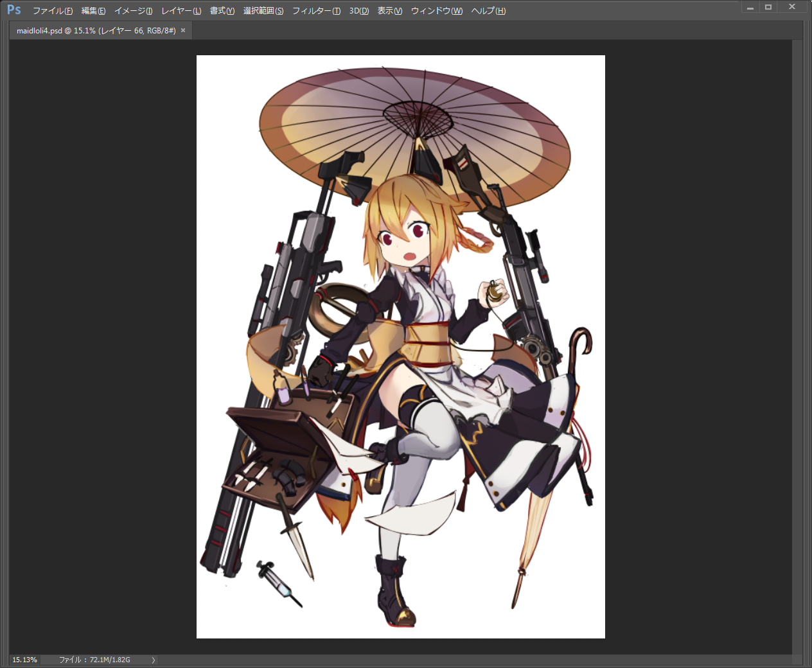Open the レイヤー(L) menu
812x668 pixels.
pyautogui.click(x=181, y=11)
